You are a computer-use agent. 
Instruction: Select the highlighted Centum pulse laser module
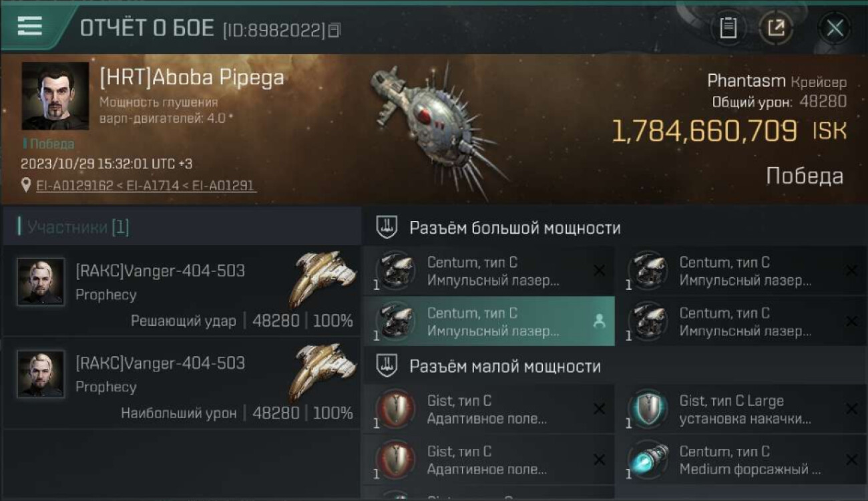[489, 321]
